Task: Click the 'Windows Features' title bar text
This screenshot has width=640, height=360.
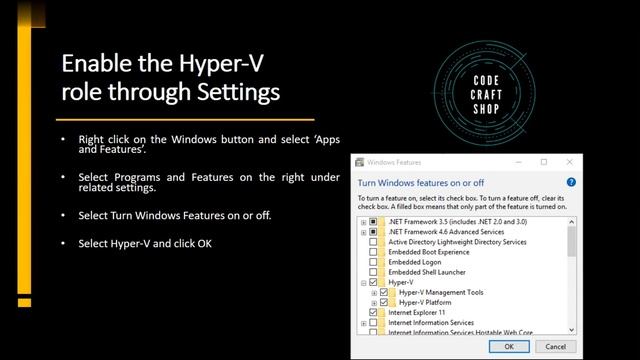Action: [394, 162]
